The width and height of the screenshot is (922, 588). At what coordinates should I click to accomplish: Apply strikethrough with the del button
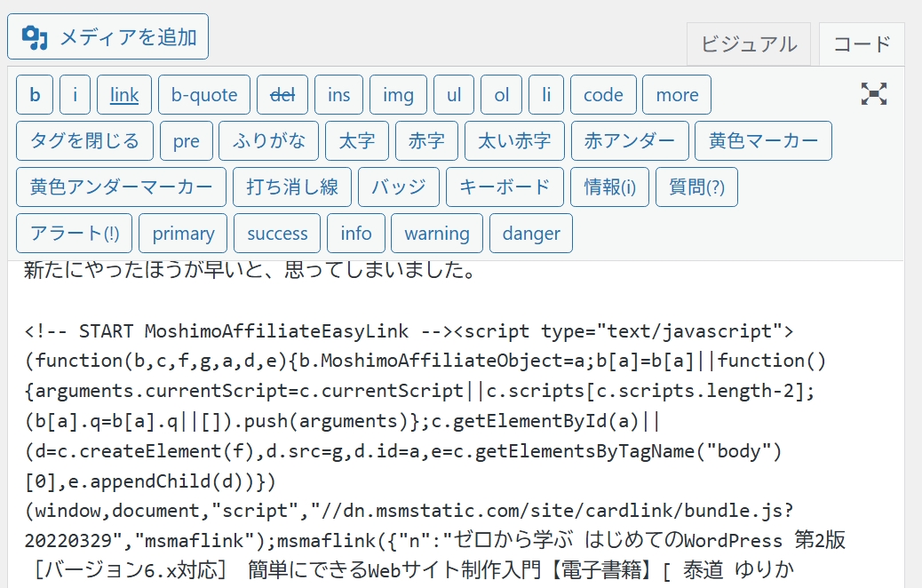[282, 94]
